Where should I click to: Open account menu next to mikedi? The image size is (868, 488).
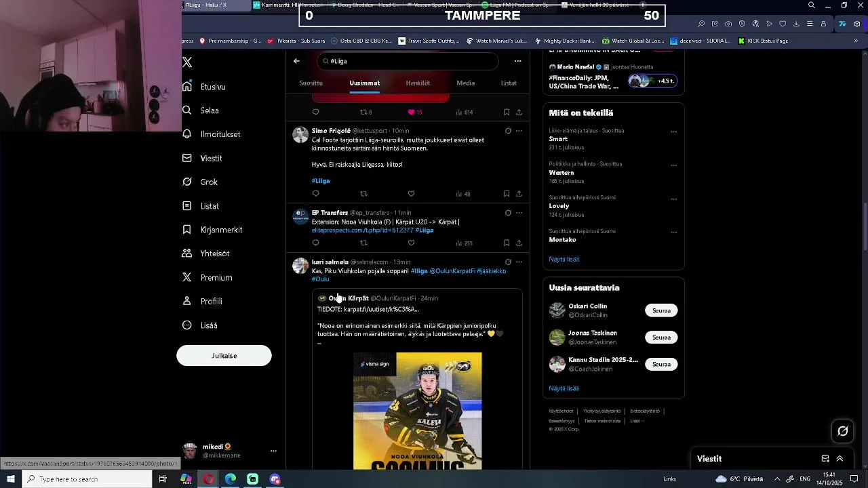pos(273,451)
